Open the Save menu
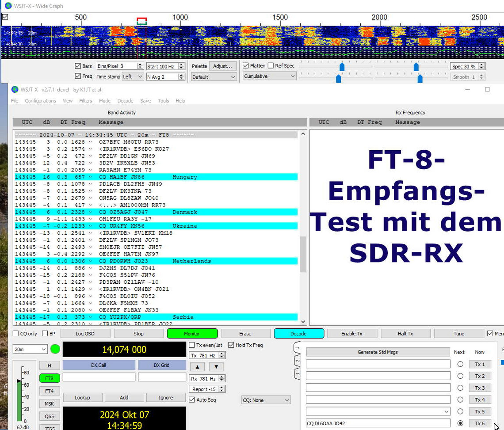Image resolution: width=504 pixels, height=430 pixels. [x=145, y=101]
